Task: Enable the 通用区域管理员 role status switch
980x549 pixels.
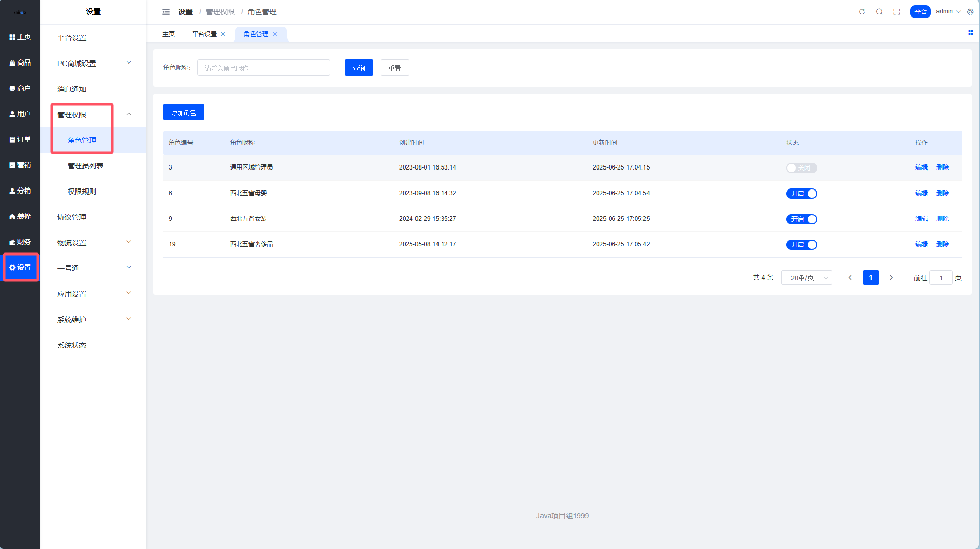Action: 801,168
